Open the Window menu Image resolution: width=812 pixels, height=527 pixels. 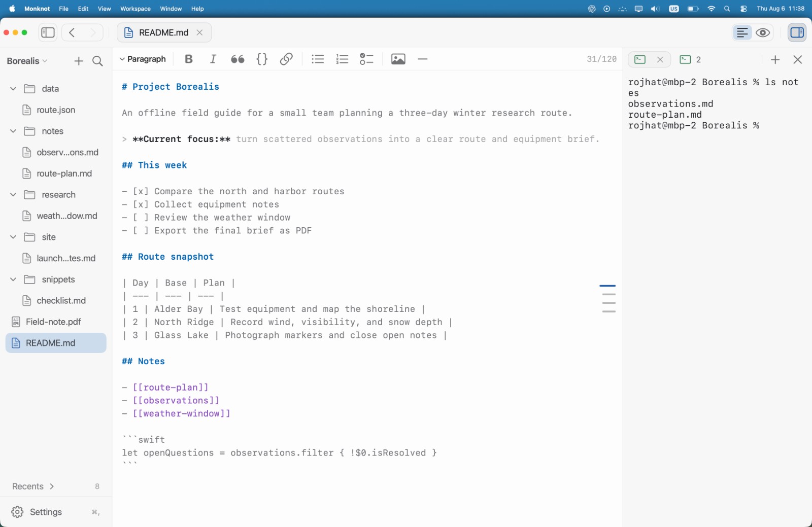point(171,9)
